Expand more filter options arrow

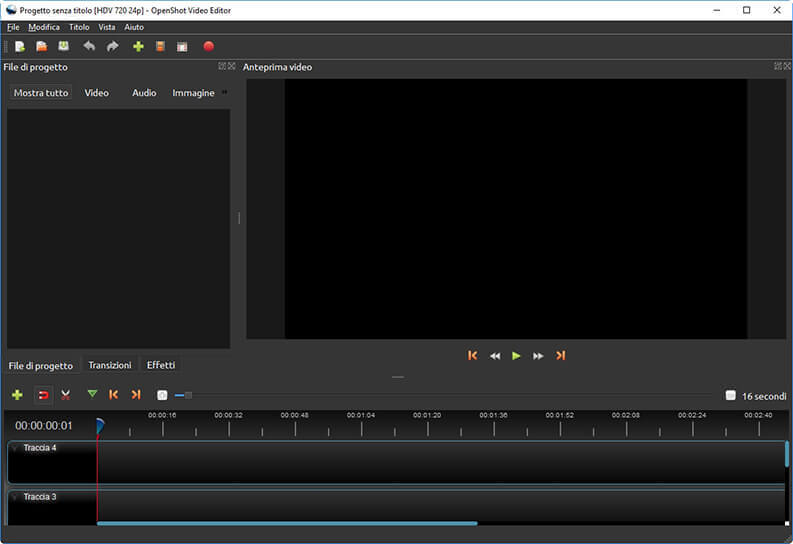pos(225,92)
